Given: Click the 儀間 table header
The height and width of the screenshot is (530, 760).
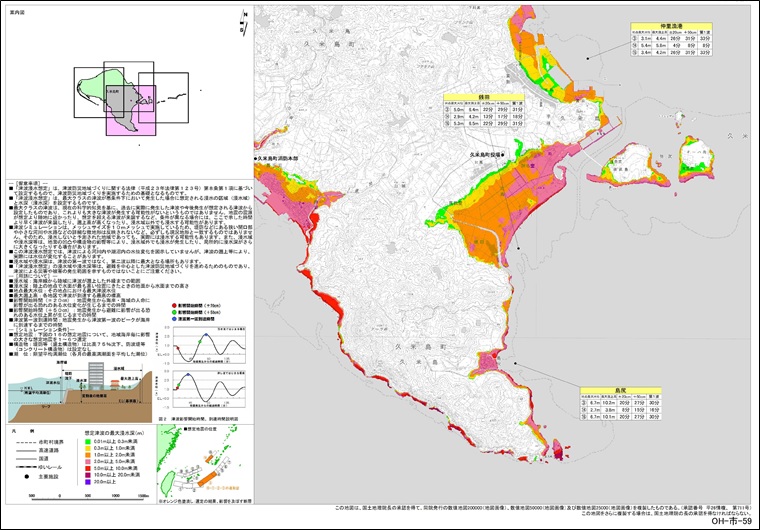Looking at the screenshot, I should point(484,97).
